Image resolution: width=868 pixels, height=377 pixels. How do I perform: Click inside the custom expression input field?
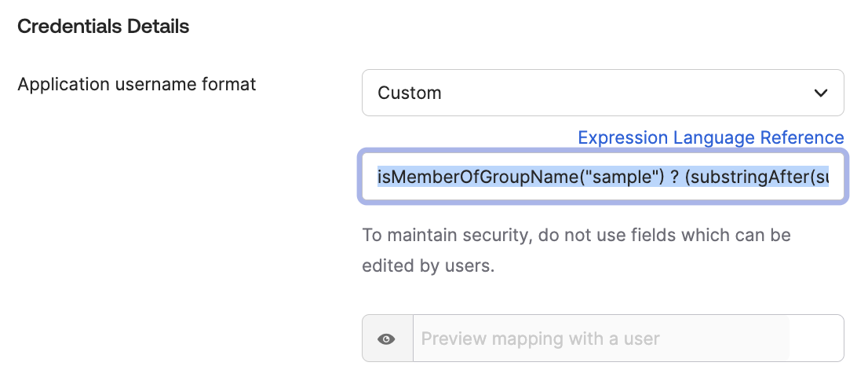click(x=602, y=177)
